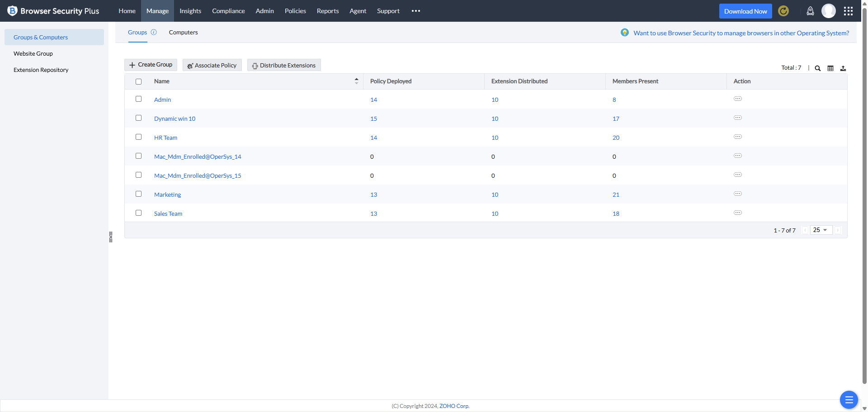868x412 pixels.
Task: Click the export icon above the table
Action: pyautogui.click(x=843, y=68)
